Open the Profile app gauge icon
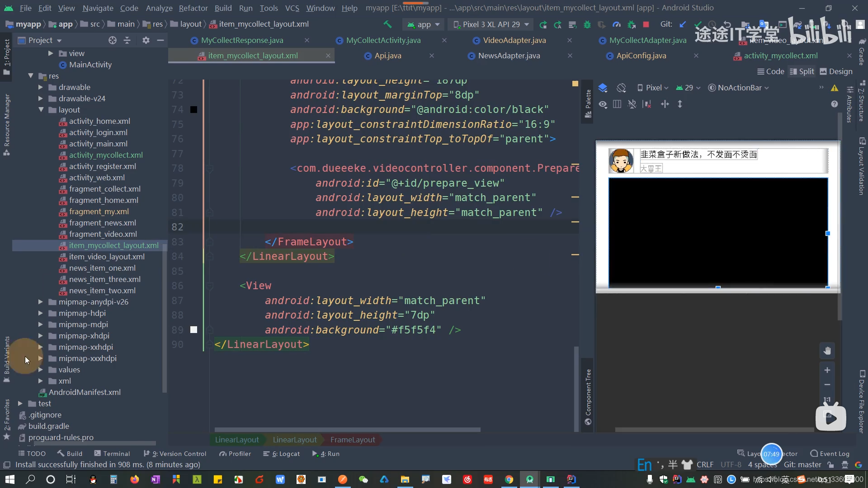868x488 pixels. click(617, 24)
